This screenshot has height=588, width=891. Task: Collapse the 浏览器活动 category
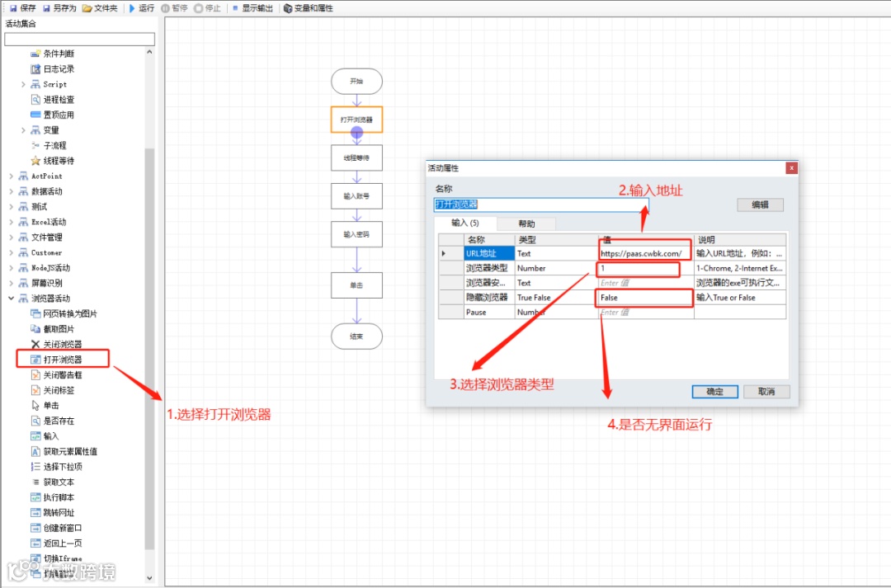click(12, 299)
